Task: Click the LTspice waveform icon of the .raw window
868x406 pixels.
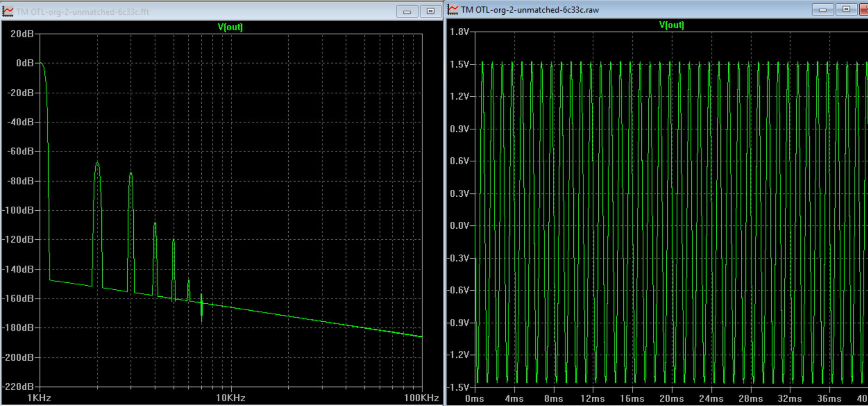Action: point(453,10)
